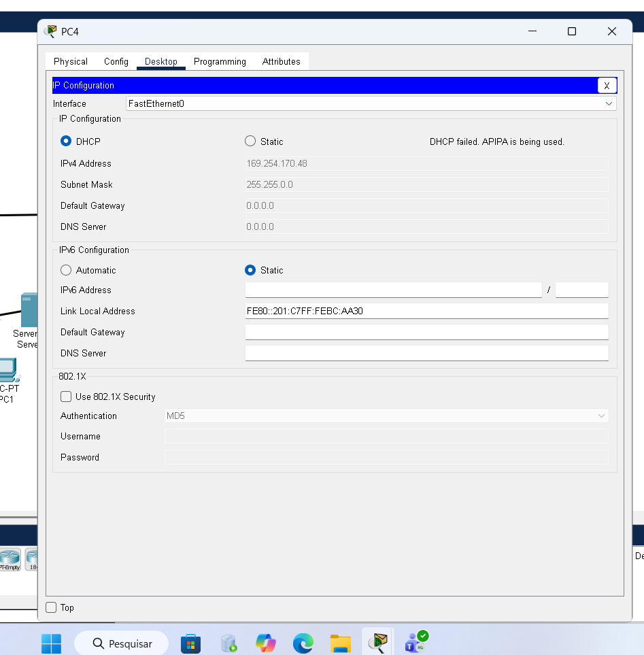The image size is (644, 655).
Task: Expand the FastEthernet0 interface dropdown
Action: click(371, 104)
